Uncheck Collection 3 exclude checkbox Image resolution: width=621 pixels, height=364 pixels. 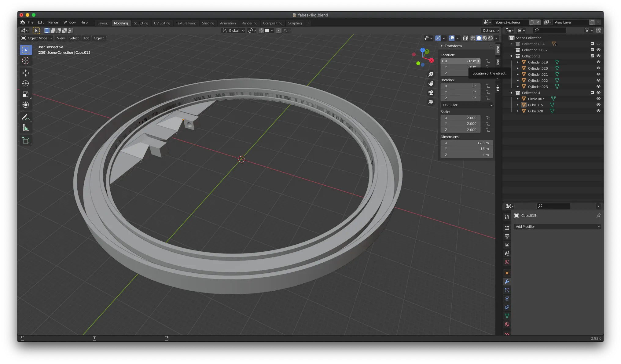(x=592, y=56)
